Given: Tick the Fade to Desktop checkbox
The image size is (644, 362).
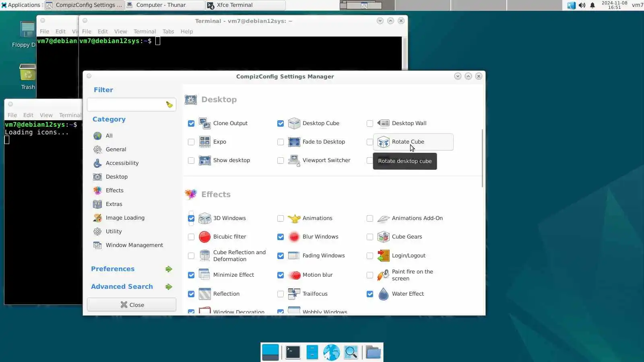Looking at the screenshot, I should tap(281, 142).
